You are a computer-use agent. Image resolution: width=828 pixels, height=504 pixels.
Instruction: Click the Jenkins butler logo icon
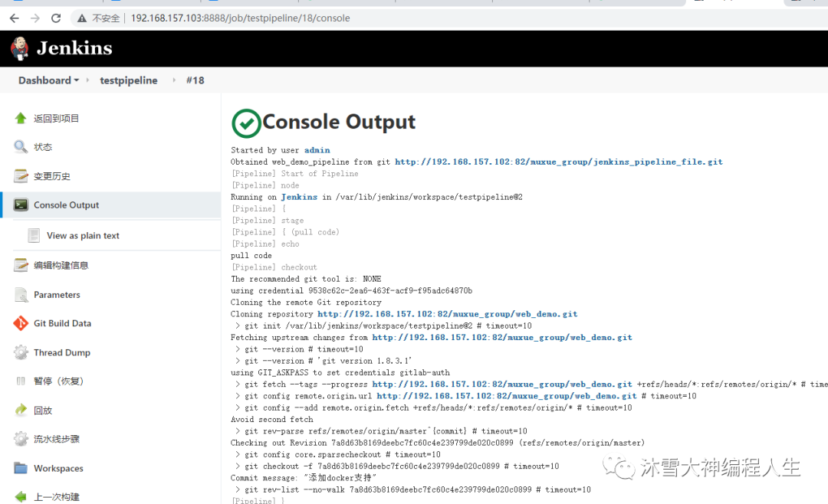pyautogui.click(x=20, y=48)
